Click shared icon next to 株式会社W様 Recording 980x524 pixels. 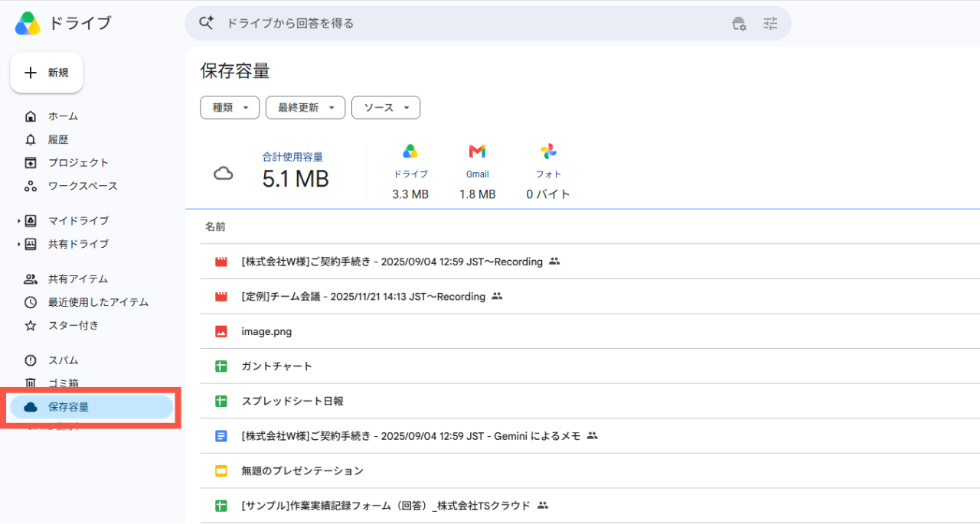click(x=554, y=262)
